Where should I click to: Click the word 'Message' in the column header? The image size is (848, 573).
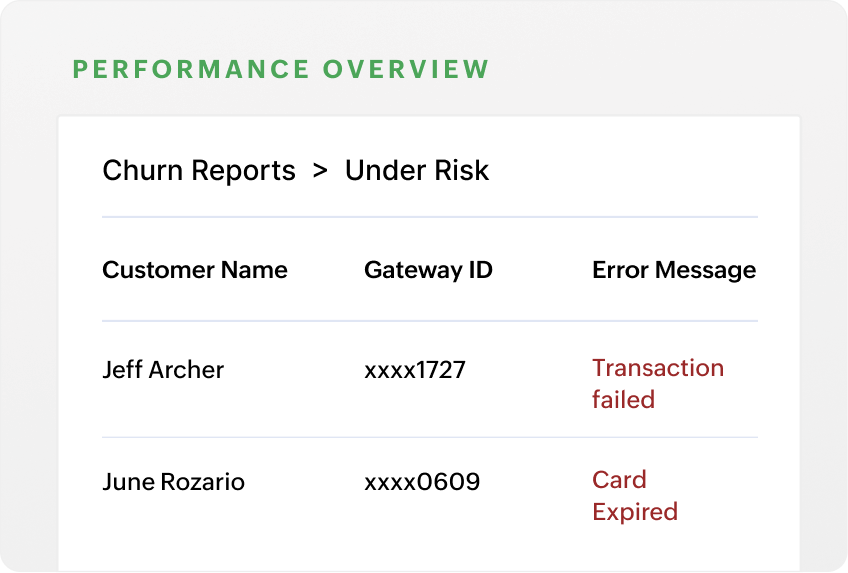pyautogui.click(x=705, y=270)
